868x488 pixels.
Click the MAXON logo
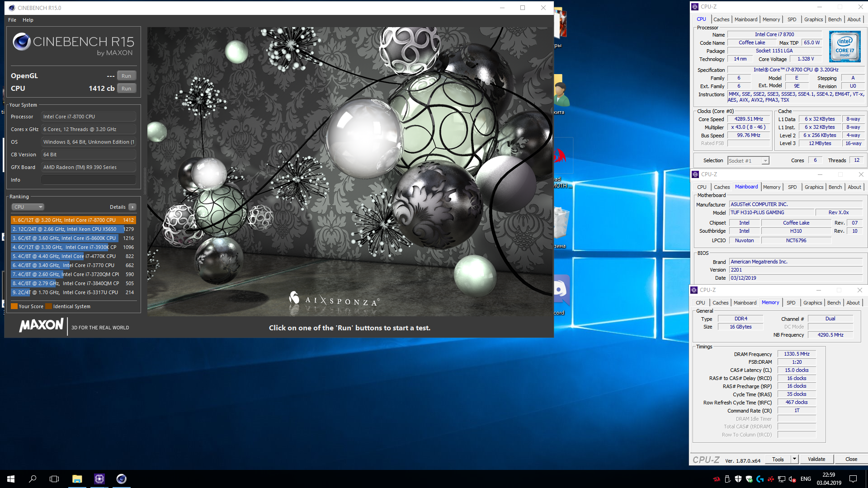pos(41,325)
